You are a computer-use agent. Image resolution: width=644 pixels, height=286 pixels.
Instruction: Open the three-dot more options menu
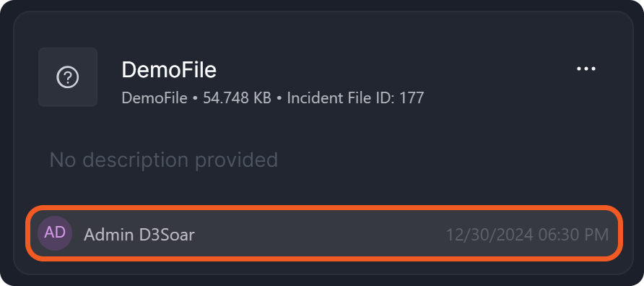pos(586,69)
